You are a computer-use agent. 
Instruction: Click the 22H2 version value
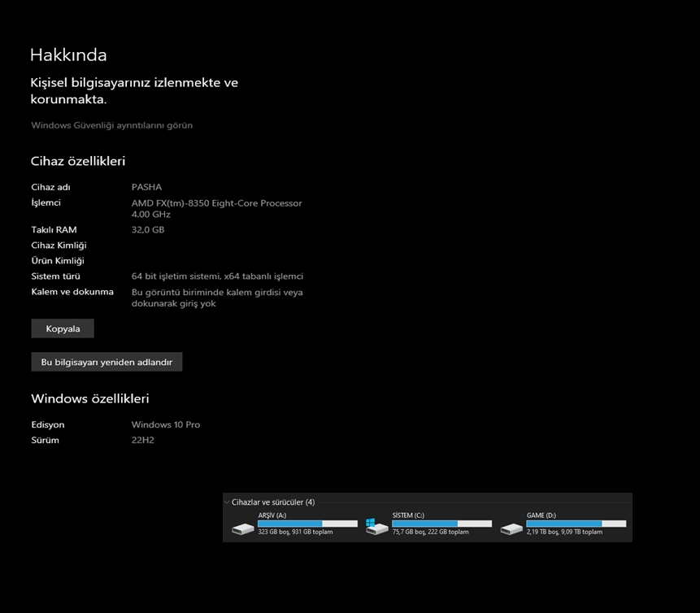pyautogui.click(x=143, y=440)
